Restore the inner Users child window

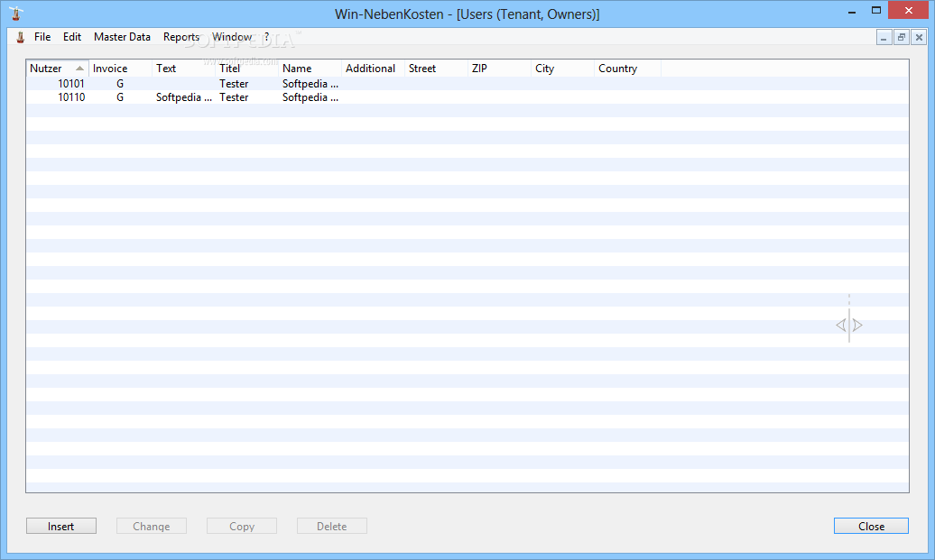tap(902, 38)
